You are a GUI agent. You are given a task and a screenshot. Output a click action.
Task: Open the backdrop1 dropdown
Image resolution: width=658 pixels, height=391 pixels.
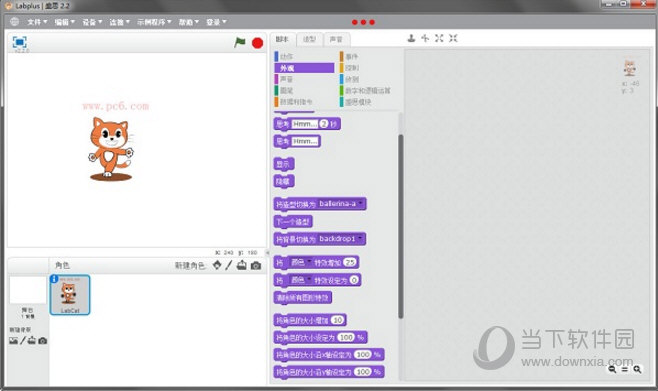tap(340, 239)
